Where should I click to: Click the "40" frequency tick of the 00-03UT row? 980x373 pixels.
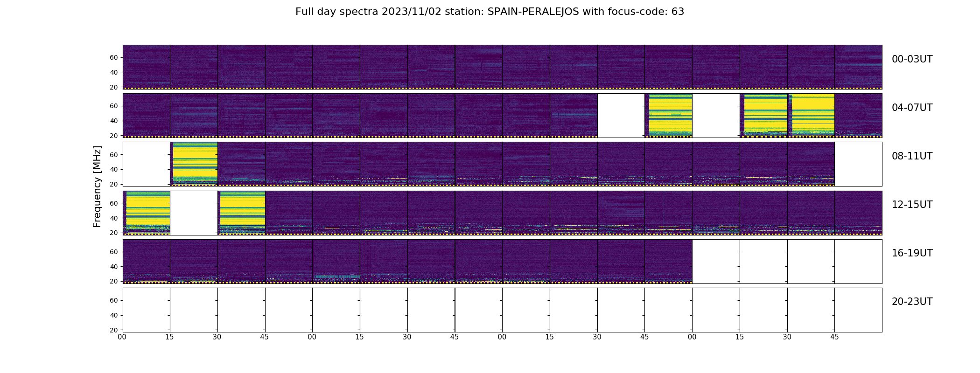(114, 72)
